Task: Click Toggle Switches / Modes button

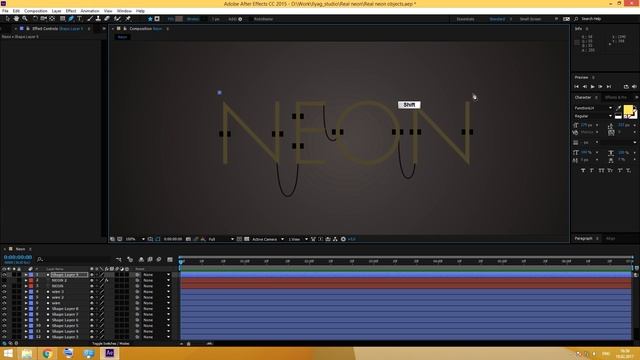Action: 111,344
